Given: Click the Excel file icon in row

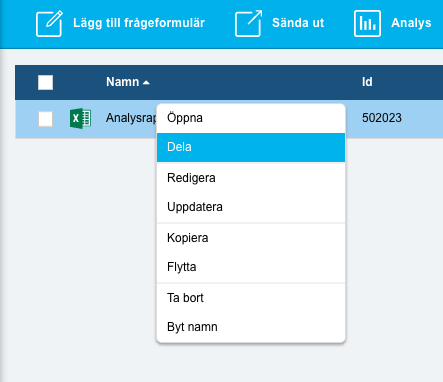Looking at the screenshot, I should 80,118.
